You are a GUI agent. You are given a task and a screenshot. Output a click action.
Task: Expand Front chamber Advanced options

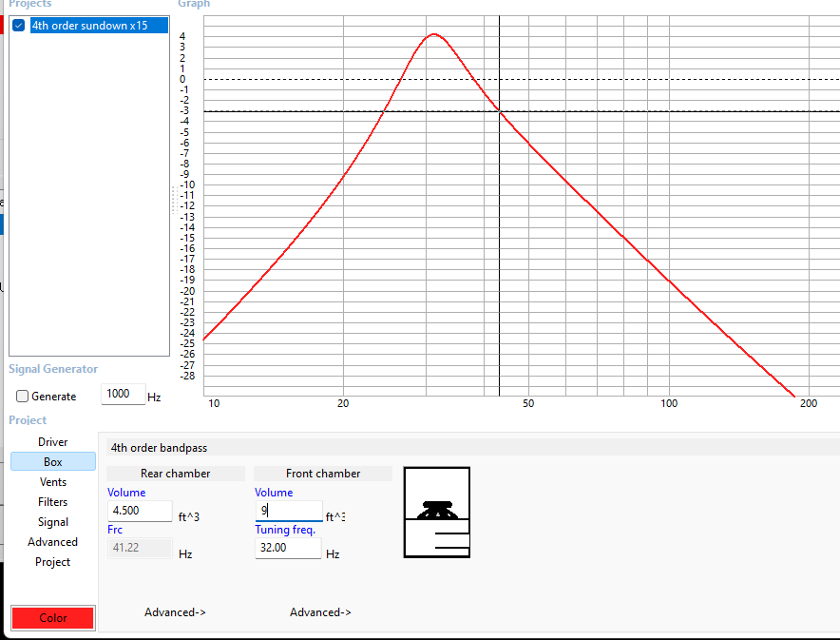320,612
